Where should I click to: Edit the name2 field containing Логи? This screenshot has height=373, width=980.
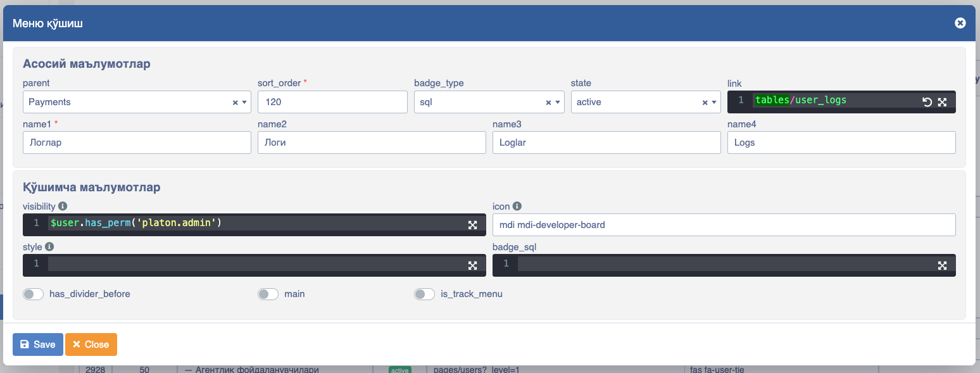[x=372, y=142]
